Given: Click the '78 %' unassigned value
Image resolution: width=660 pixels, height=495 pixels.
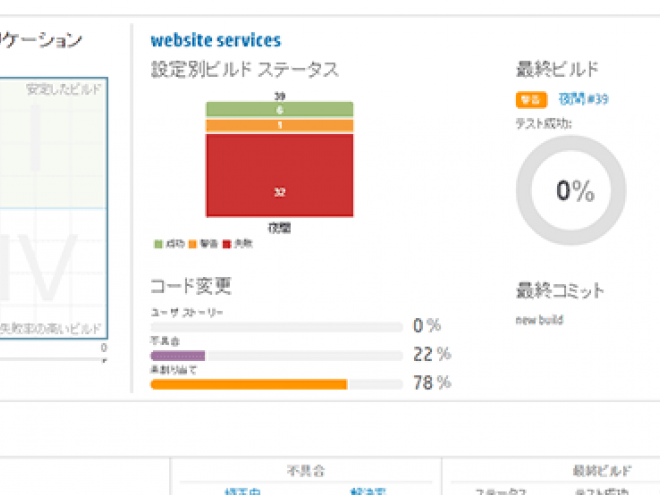Looking at the screenshot, I should point(432,383).
